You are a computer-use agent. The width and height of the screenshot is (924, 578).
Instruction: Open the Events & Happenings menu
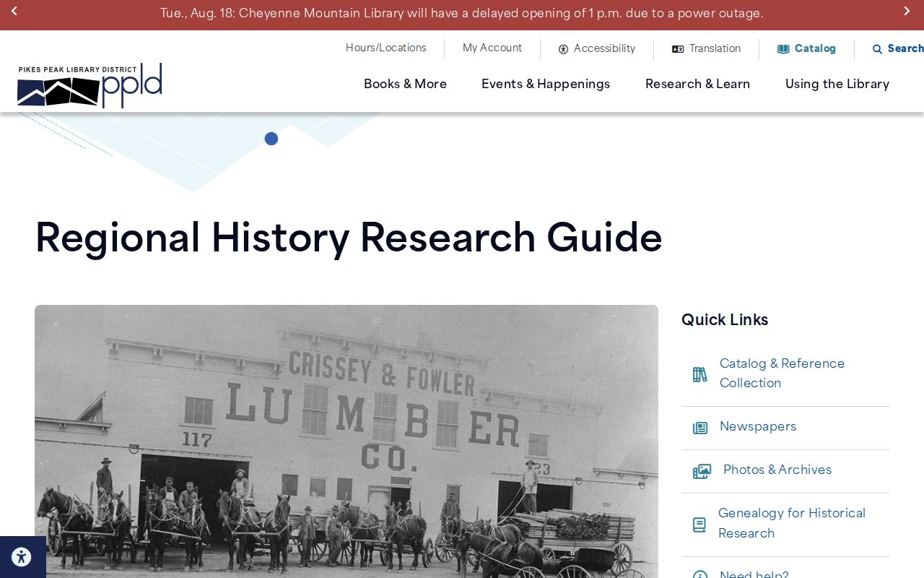[x=546, y=84]
